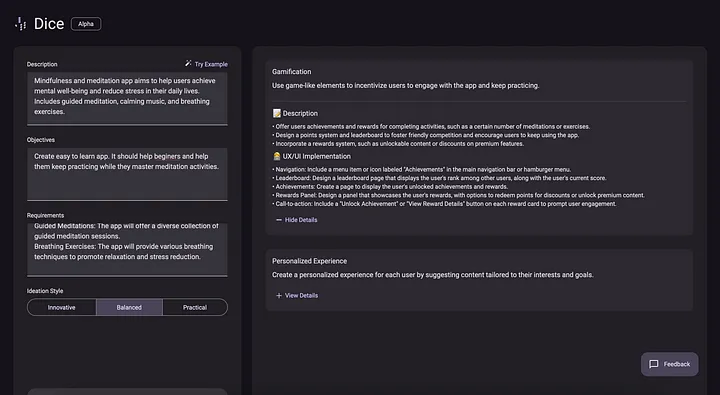Click the Gamification card title

292,72
